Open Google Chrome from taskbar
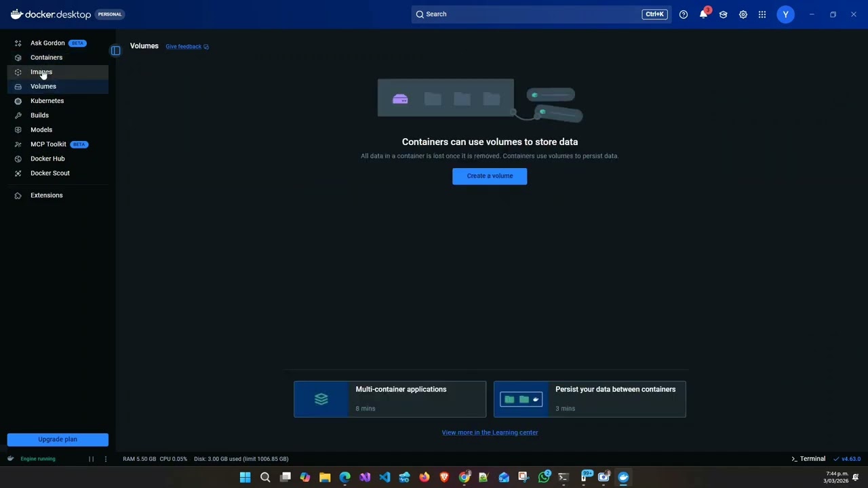 (x=464, y=477)
